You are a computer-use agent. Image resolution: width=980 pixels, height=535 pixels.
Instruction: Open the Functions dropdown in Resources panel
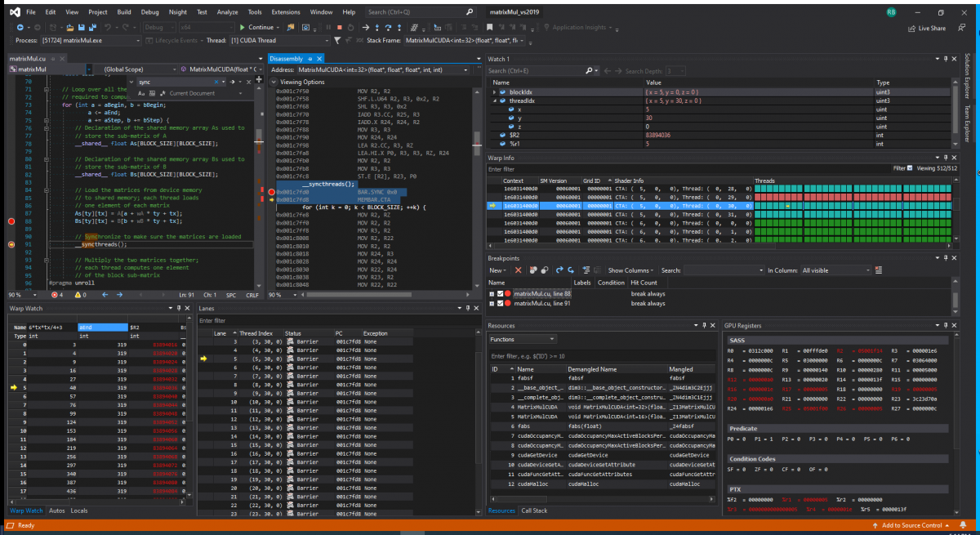coord(523,339)
